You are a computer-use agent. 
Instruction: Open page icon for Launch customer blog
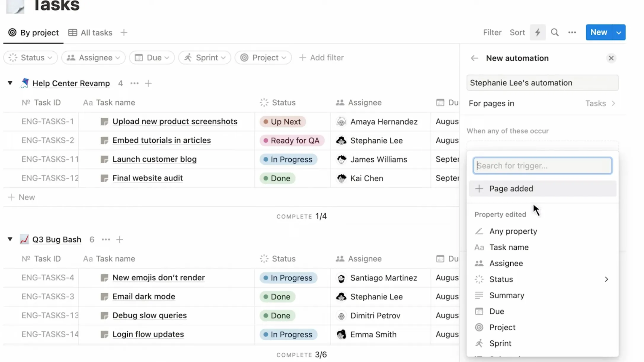(x=104, y=159)
